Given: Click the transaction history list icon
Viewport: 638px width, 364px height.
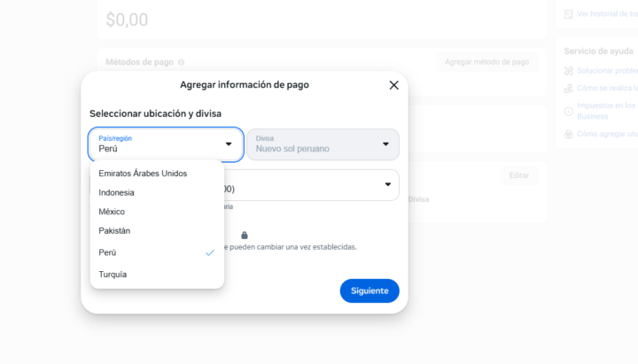Looking at the screenshot, I should tap(568, 14).
